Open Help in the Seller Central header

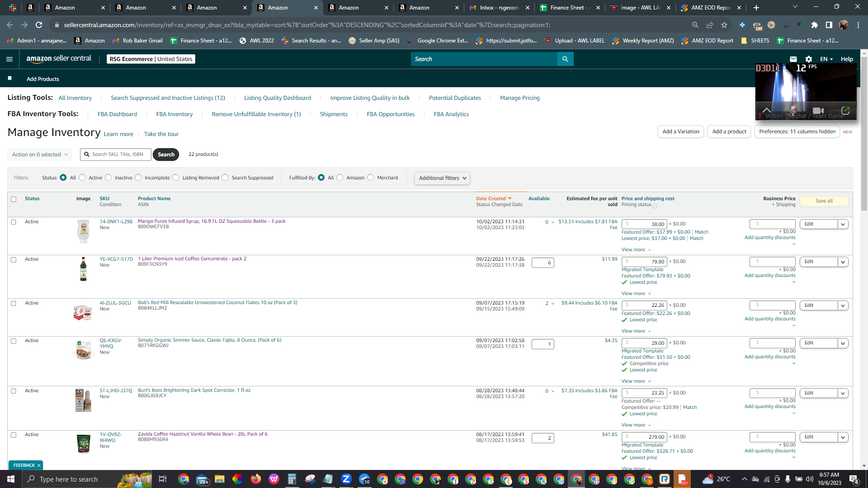pos(847,59)
